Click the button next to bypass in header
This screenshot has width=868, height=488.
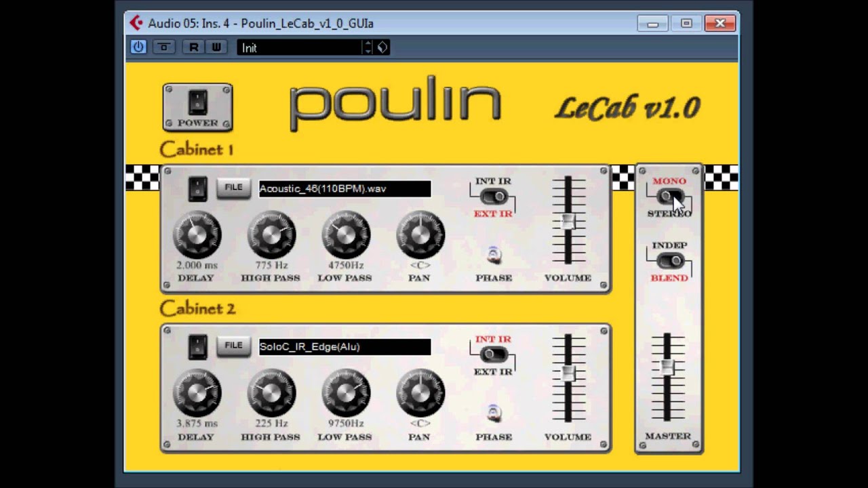[163, 47]
